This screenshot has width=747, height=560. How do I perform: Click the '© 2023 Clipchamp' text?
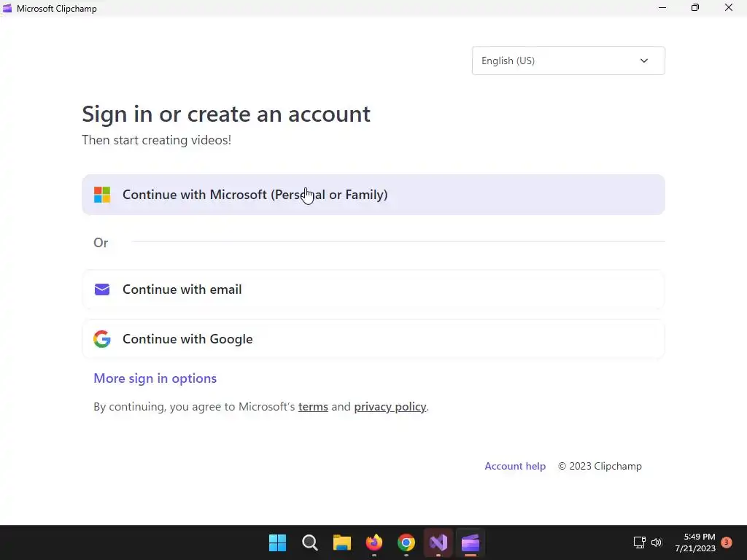[x=600, y=466]
